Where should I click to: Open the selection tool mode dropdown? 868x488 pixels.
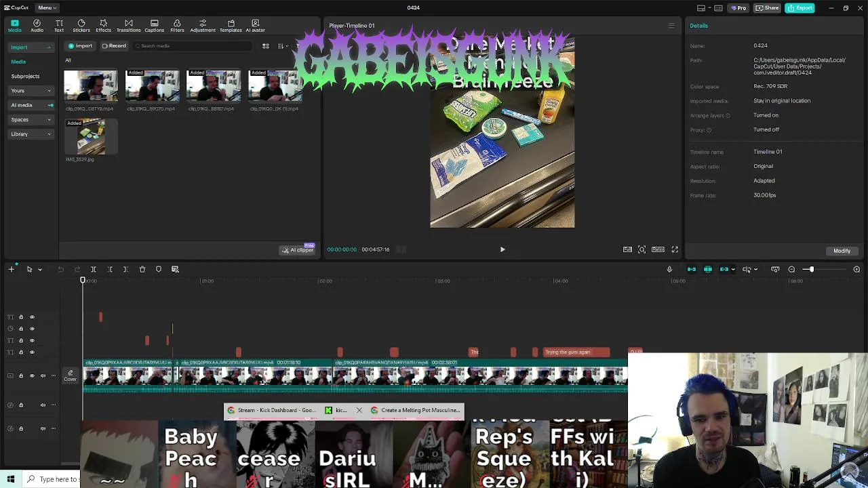tap(40, 270)
